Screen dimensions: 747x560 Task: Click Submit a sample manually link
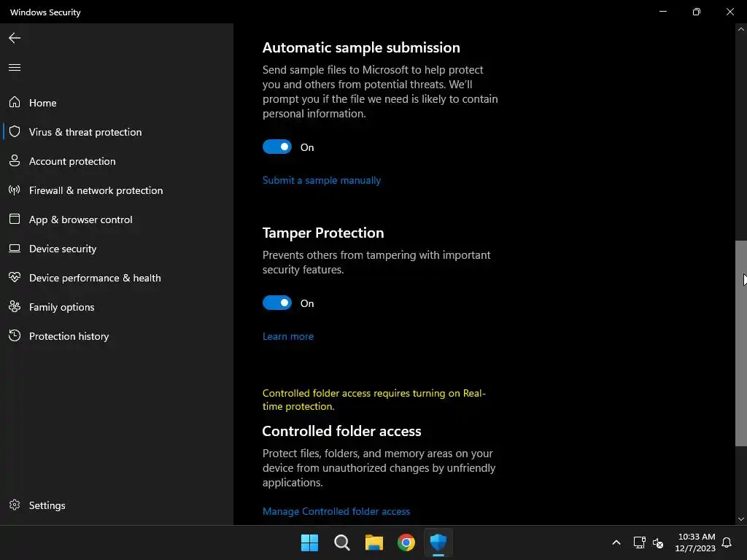[x=322, y=181]
